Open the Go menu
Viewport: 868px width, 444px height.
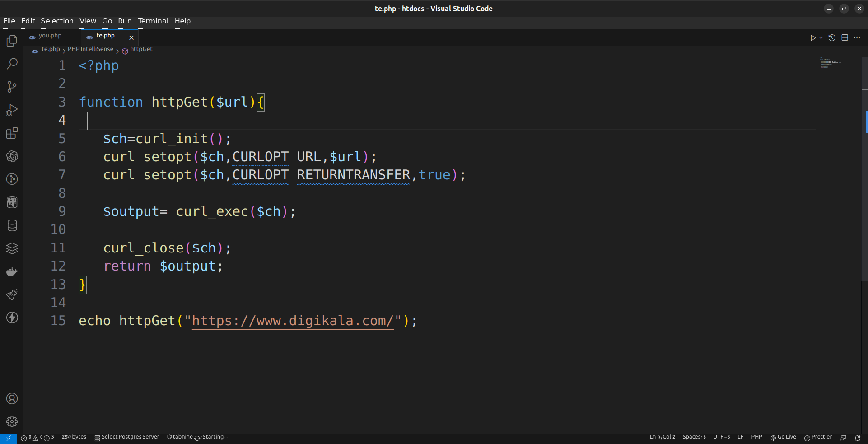tap(107, 21)
